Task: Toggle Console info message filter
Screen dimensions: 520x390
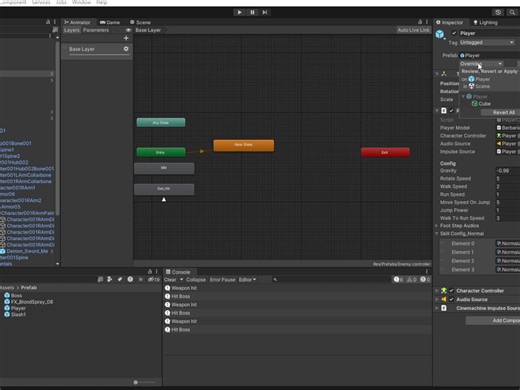Action: [398, 279]
